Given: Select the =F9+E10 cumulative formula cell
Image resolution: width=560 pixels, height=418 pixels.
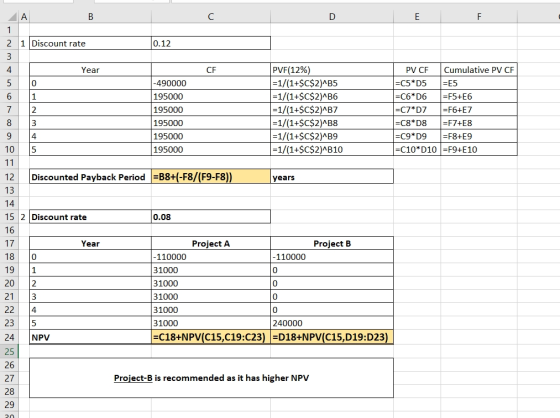Looking at the screenshot, I should pos(479,149).
